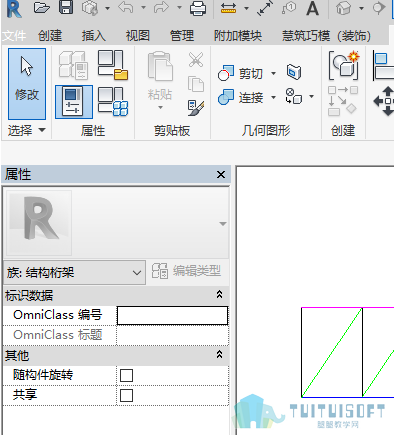This screenshot has height=435, width=394.
Task: Tick the 共享 checkbox
Action: [x=126, y=395]
